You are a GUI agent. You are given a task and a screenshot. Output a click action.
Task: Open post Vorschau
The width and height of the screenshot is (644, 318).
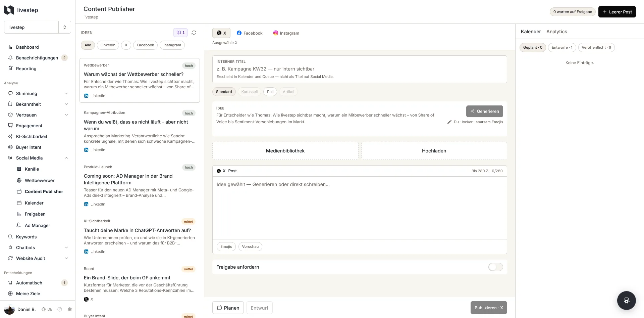(x=250, y=246)
